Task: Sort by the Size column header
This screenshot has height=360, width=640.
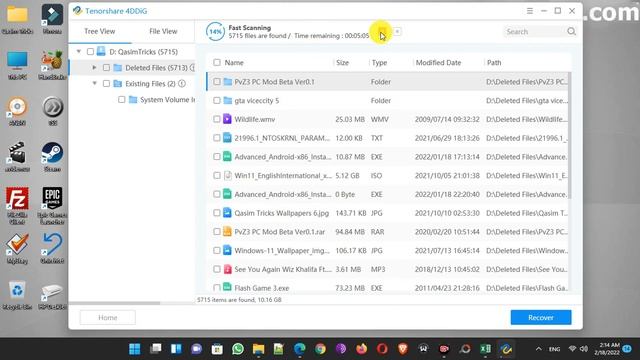Action: coord(342,62)
